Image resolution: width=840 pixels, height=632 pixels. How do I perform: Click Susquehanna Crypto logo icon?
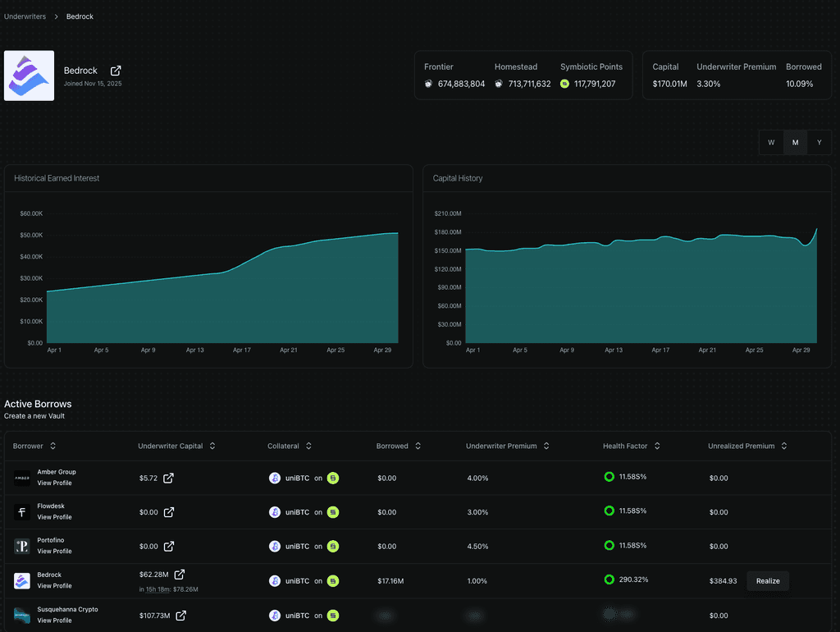22,616
